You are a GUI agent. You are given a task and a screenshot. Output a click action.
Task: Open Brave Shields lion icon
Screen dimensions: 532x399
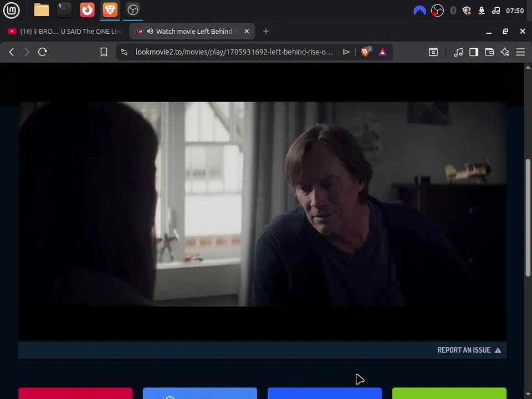(366, 52)
